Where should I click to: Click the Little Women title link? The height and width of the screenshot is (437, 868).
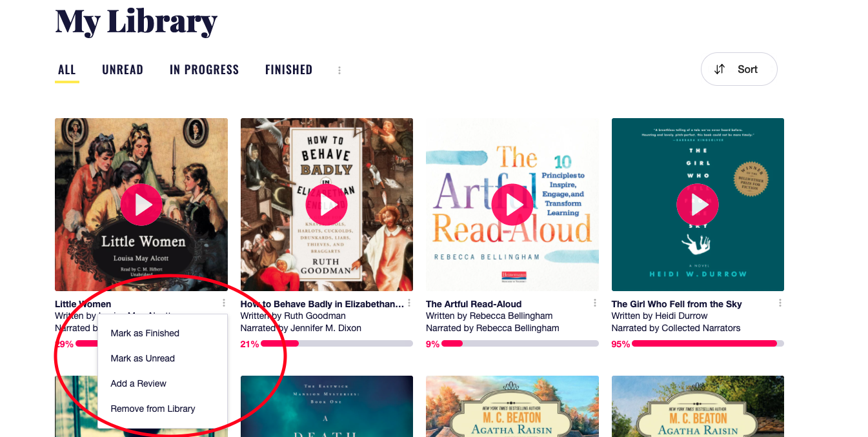(x=83, y=304)
